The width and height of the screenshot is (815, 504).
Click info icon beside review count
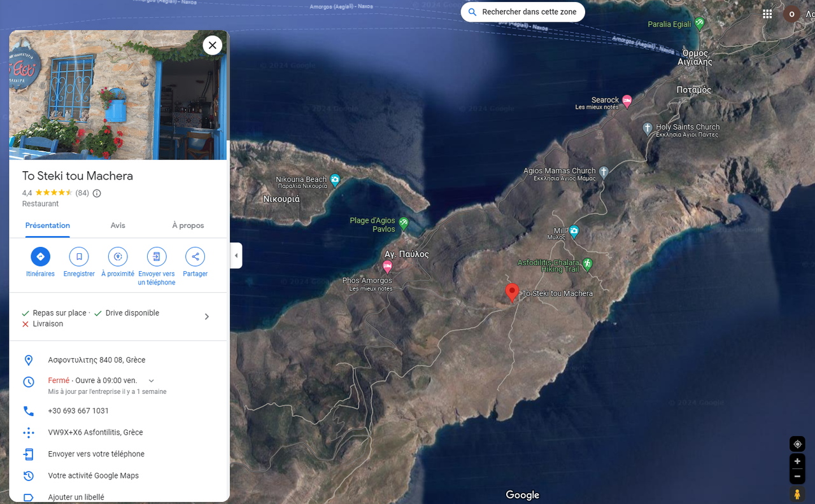pos(97,193)
